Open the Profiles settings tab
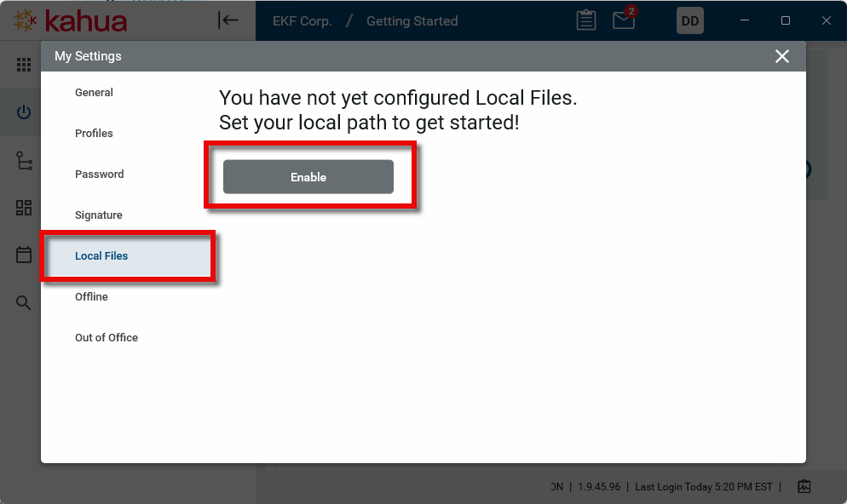This screenshot has width=847, height=504. (x=94, y=134)
